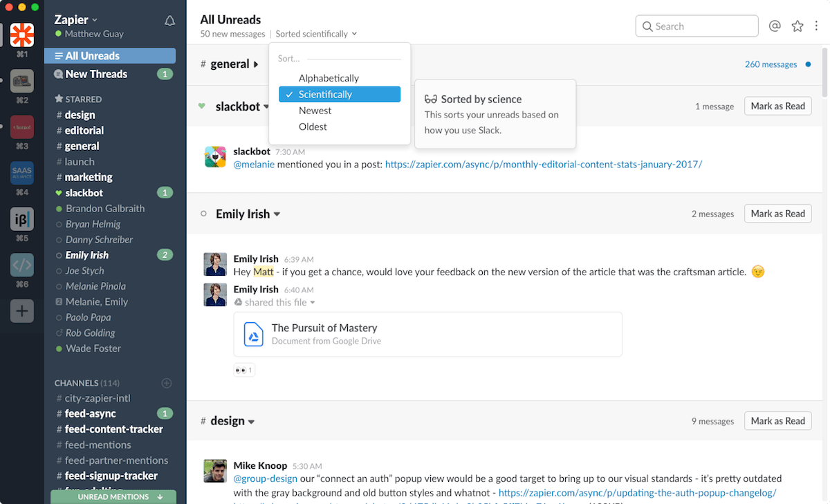Click the blue unread dot by 260 messages

pyautogui.click(x=808, y=64)
